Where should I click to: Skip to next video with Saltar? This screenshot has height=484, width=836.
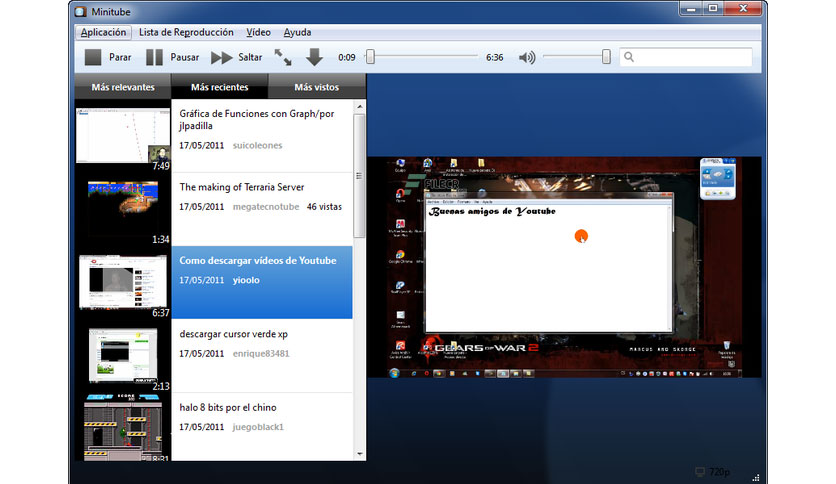pos(236,57)
